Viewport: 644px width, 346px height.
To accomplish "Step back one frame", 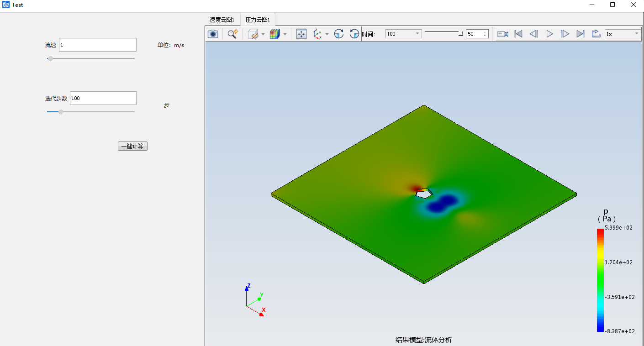I will tap(534, 34).
